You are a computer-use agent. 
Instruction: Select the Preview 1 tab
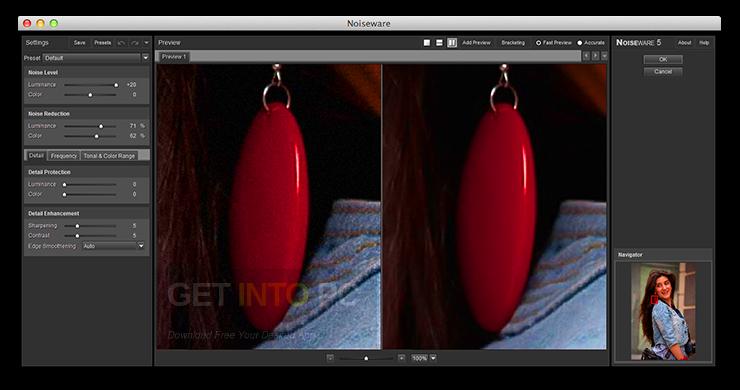pos(174,57)
